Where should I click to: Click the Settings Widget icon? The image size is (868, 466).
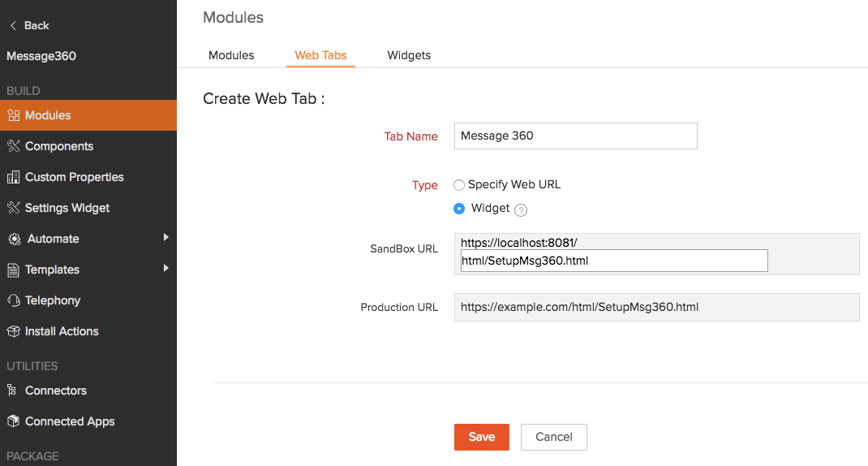(x=13, y=208)
